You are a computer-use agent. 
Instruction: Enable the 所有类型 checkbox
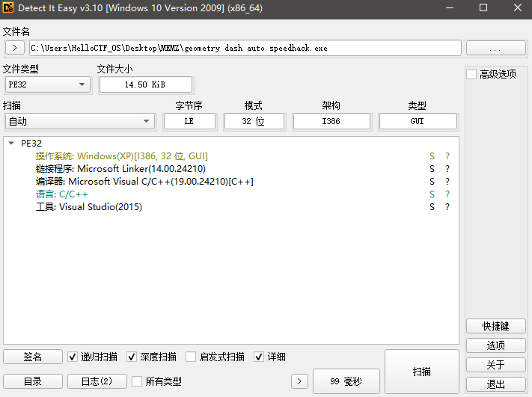tap(137, 381)
